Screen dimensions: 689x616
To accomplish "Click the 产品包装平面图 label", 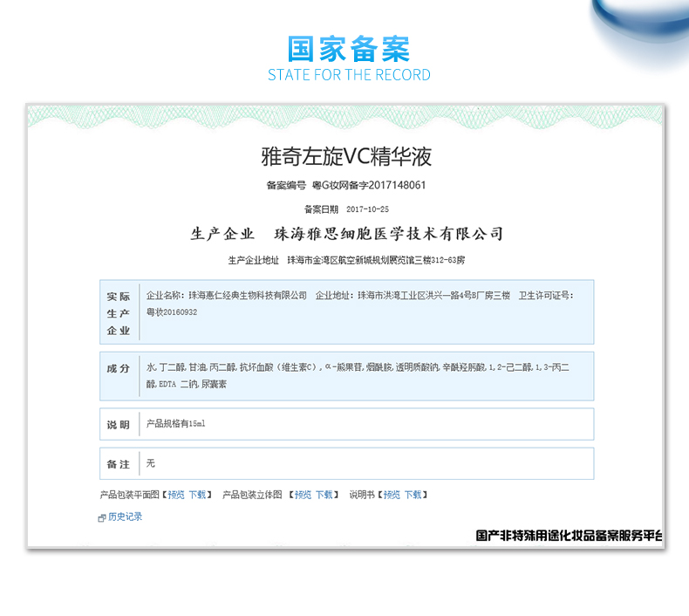I will (x=129, y=495).
